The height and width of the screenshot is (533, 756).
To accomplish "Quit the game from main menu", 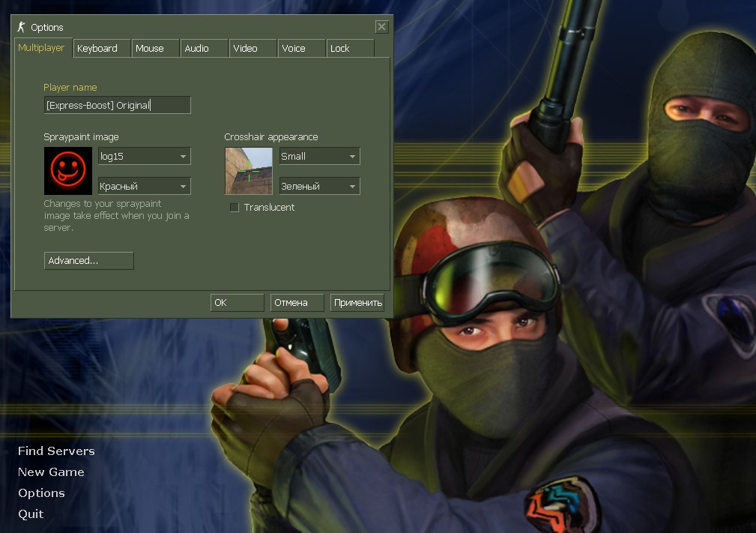I will (x=31, y=514).
